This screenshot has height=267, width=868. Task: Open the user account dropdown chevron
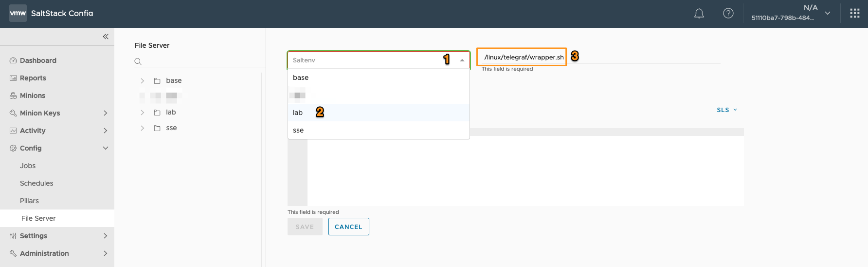(828, 13)
